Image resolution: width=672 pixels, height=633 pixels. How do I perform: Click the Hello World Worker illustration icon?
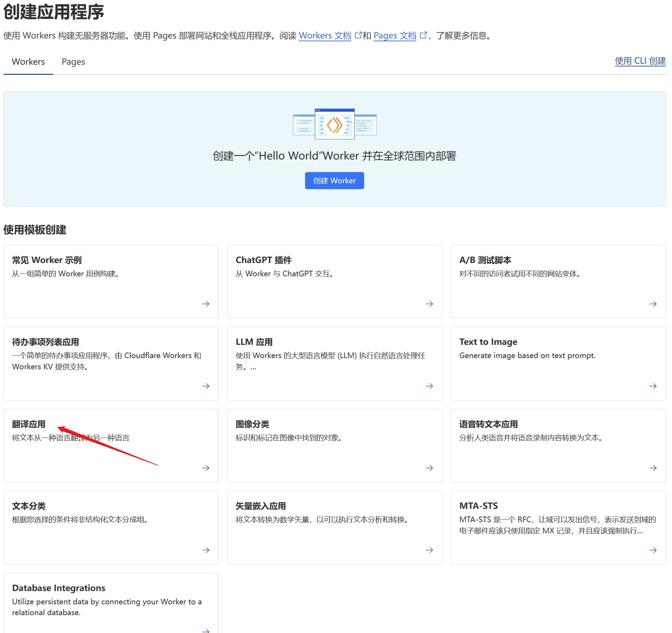(334, 124)
